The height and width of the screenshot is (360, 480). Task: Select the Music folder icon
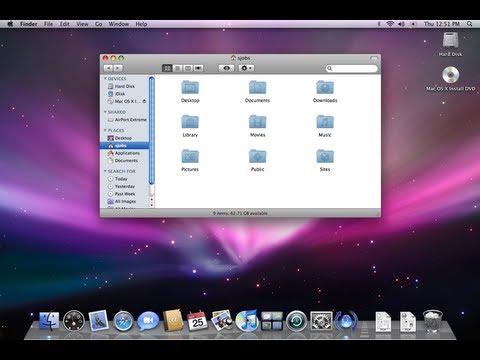(x=325, y=122)
